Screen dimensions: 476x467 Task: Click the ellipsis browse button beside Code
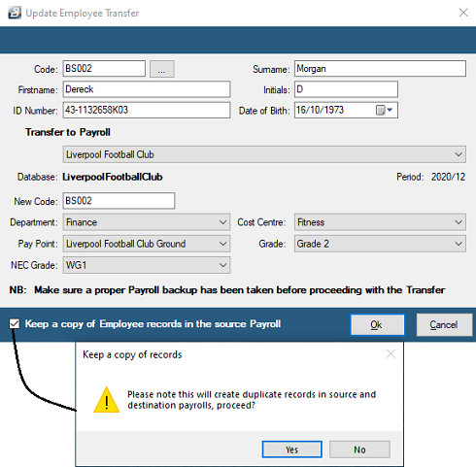[x=162, y=69]
